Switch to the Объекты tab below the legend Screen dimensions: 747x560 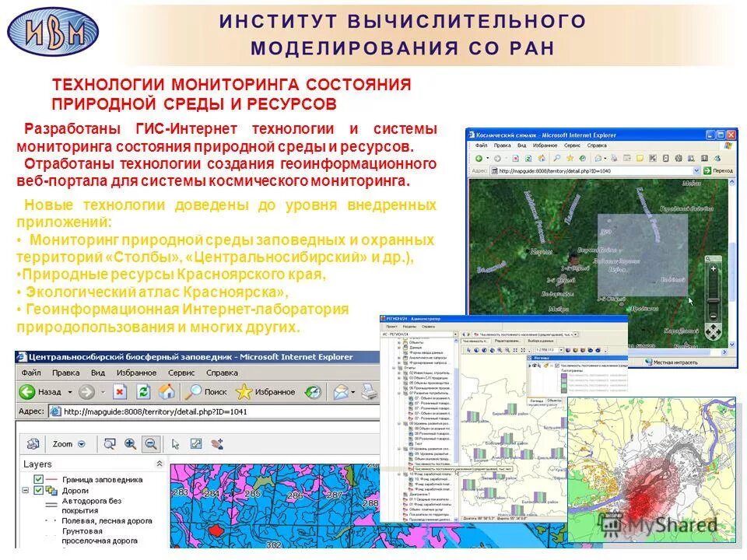pos(554,401)
